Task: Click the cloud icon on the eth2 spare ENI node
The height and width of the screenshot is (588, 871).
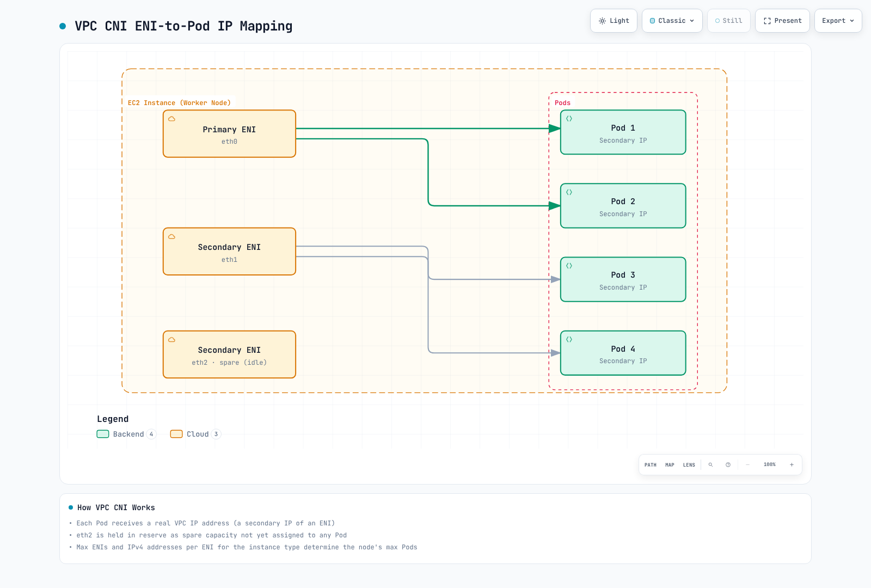Action: 171,340
